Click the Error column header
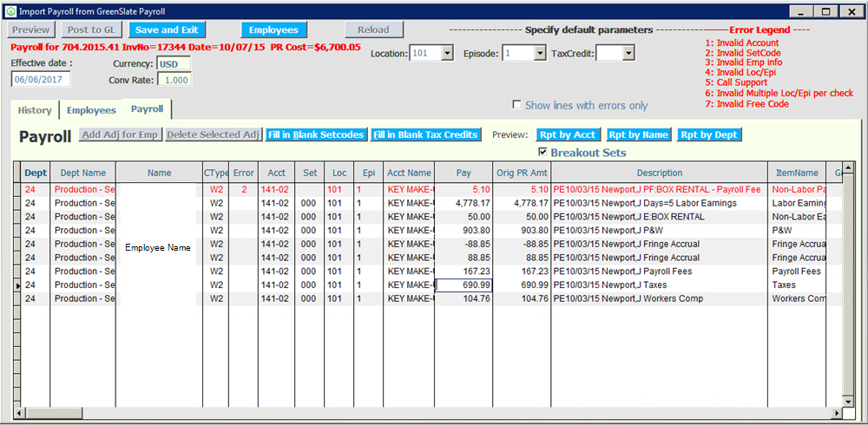868x425 pixels. [x=244, y=173]
